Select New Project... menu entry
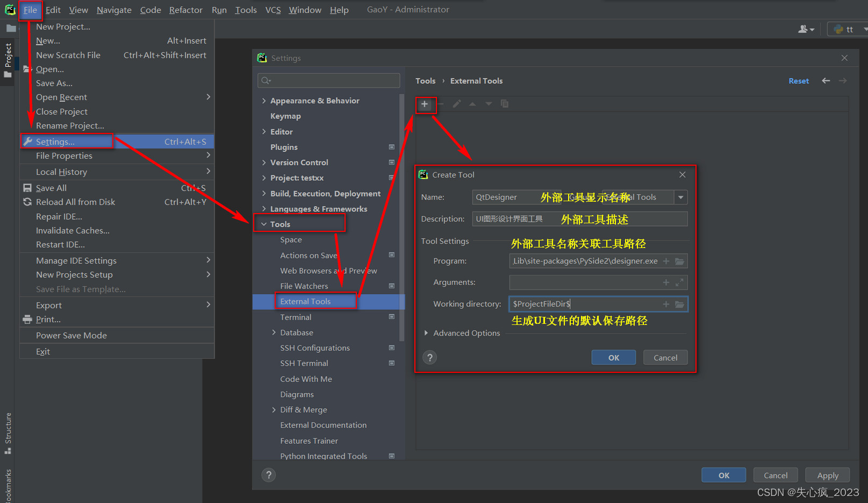The height and width of the screenshot is (503, 868). click(x=117, y=26)
